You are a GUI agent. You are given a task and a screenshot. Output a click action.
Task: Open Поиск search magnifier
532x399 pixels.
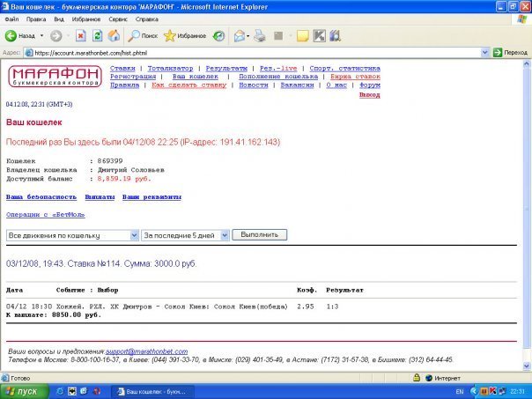click(143, 35)
